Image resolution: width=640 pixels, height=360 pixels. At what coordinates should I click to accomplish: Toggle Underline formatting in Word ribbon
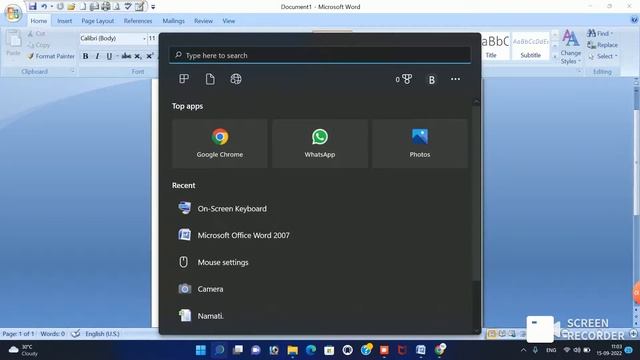pyautogui.click(x=109, y=56)
